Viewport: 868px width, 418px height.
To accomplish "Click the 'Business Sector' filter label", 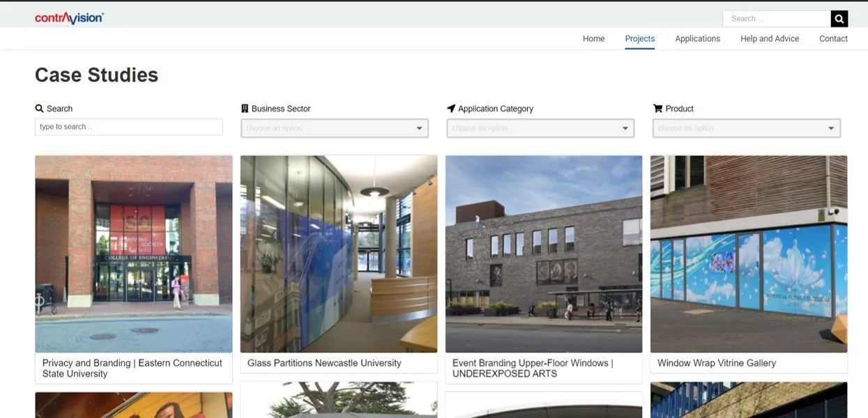I will pos(281,109).
